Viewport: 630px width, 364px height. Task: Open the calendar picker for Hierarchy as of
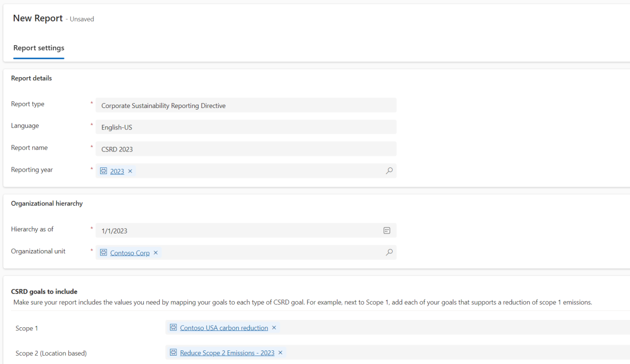[387, 230]
